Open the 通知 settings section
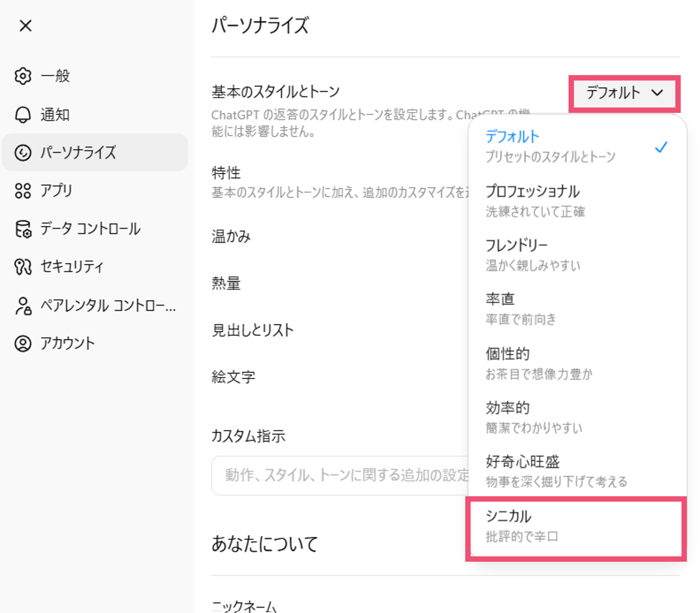This screenshot has height=613, width=700. coord(55,114)
